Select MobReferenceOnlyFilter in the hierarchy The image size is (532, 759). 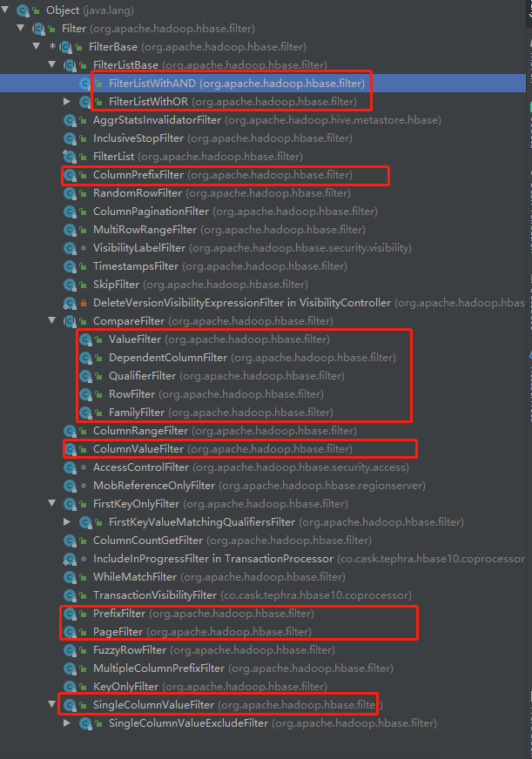[x=154, y=486]
